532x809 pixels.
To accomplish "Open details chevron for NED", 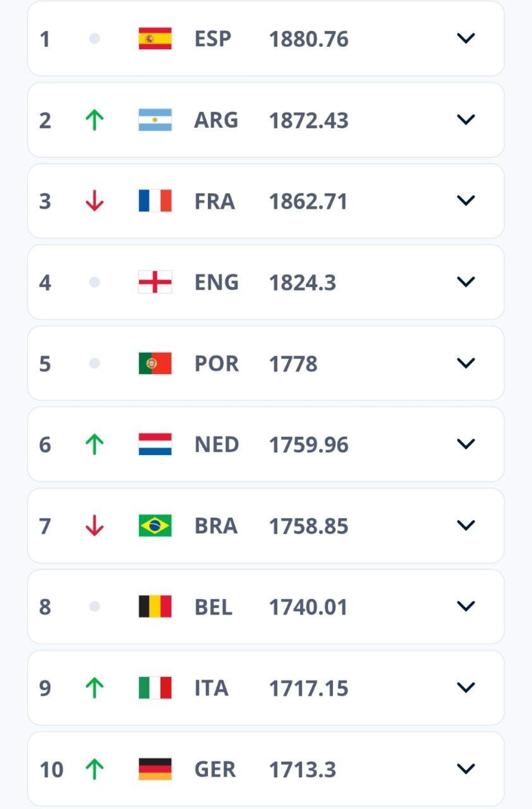I will 465,444.
